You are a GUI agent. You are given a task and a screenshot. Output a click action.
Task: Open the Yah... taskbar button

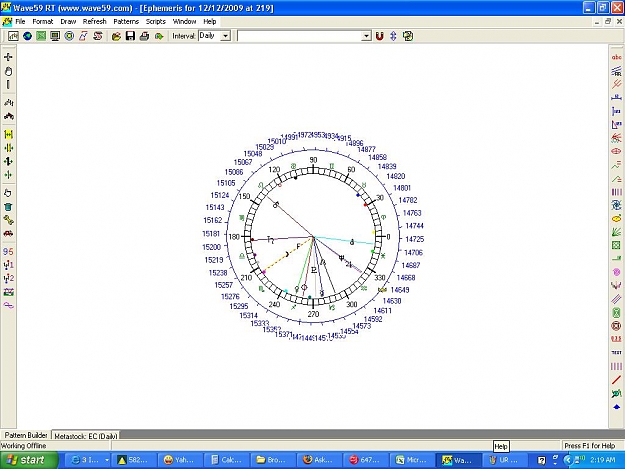point(179,460)
